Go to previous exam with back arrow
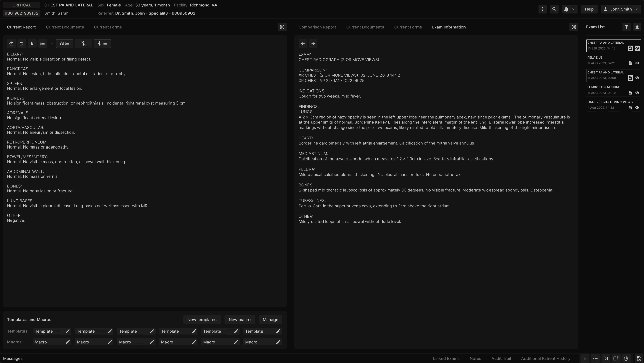 303,43
